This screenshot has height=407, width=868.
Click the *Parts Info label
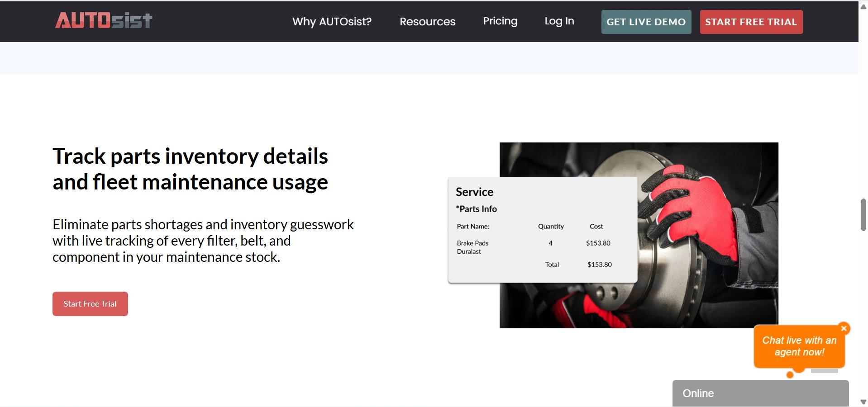click(476, 209)
